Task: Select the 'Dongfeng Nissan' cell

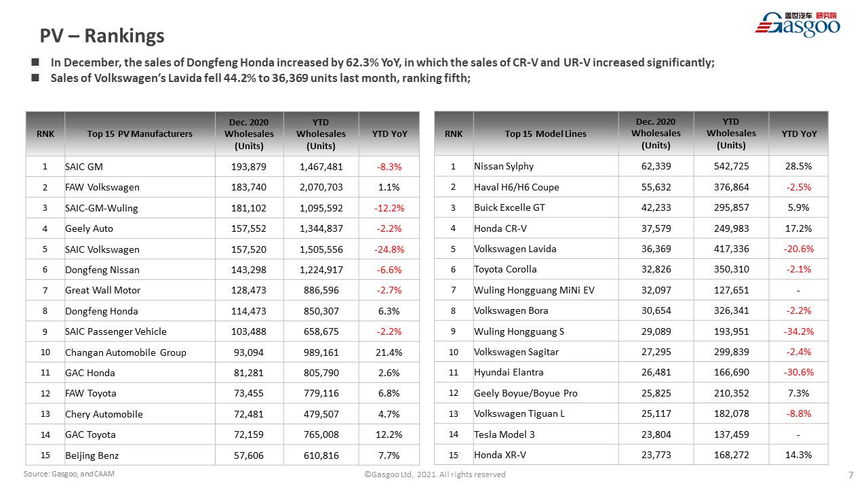Action: pos(140,270)
